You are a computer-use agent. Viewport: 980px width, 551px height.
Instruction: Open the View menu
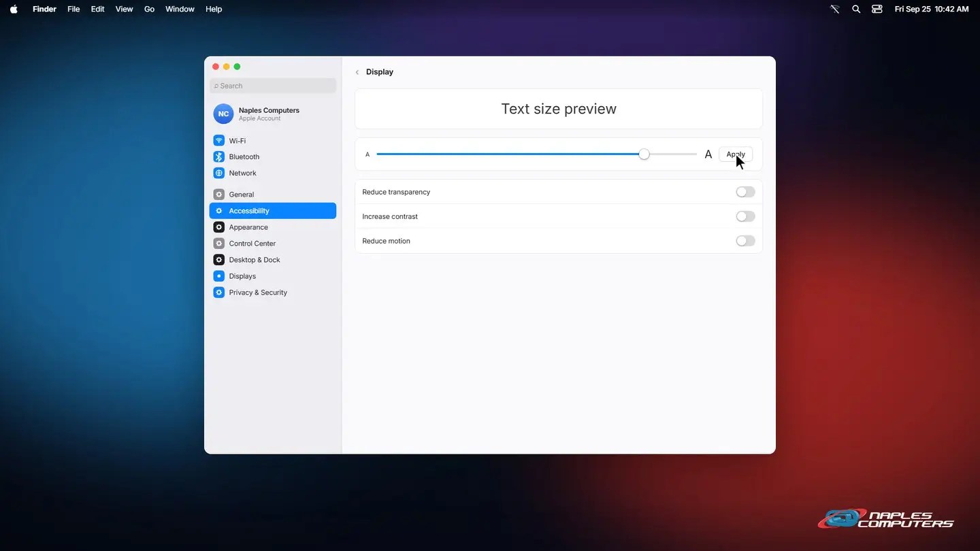click(x=124, y=9)
